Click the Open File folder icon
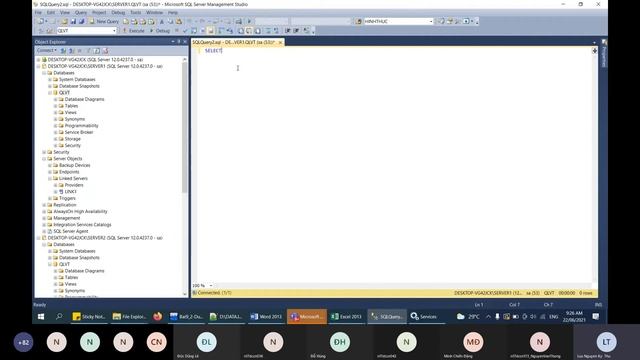The height and width of the screenshot is (360, 640). click(x=64, y=21)
